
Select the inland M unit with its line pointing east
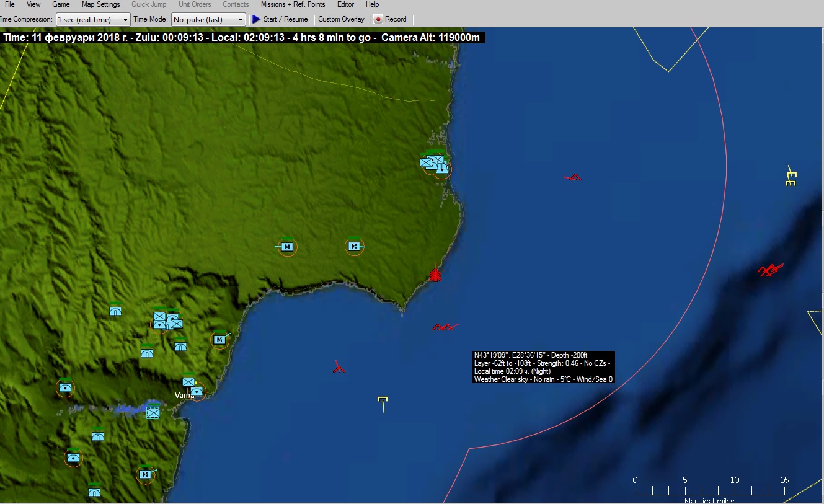point(354,247)
